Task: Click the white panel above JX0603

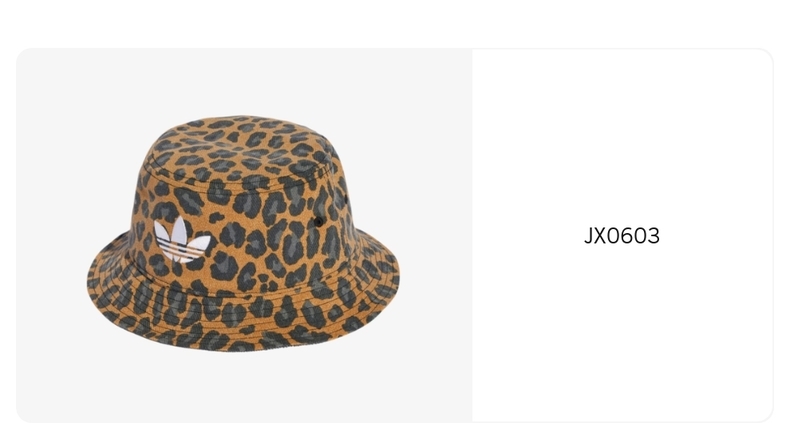Action: click(x=622, y=136)
